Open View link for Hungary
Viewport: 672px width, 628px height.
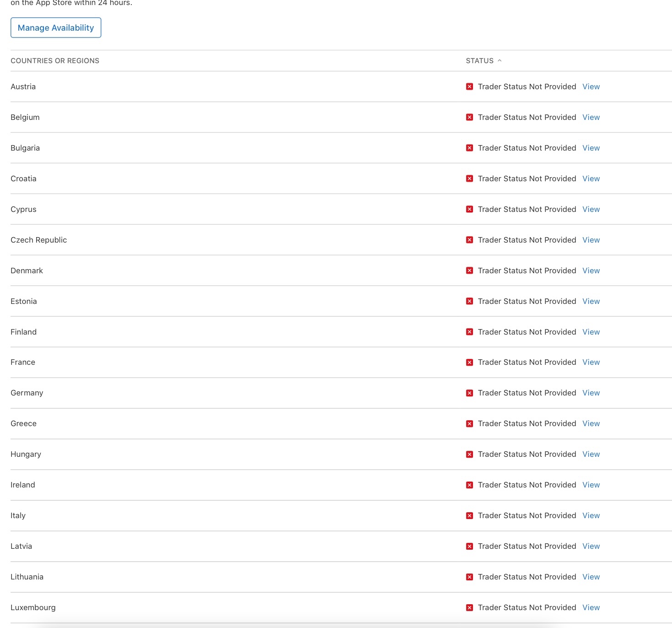tap(591, 454)
